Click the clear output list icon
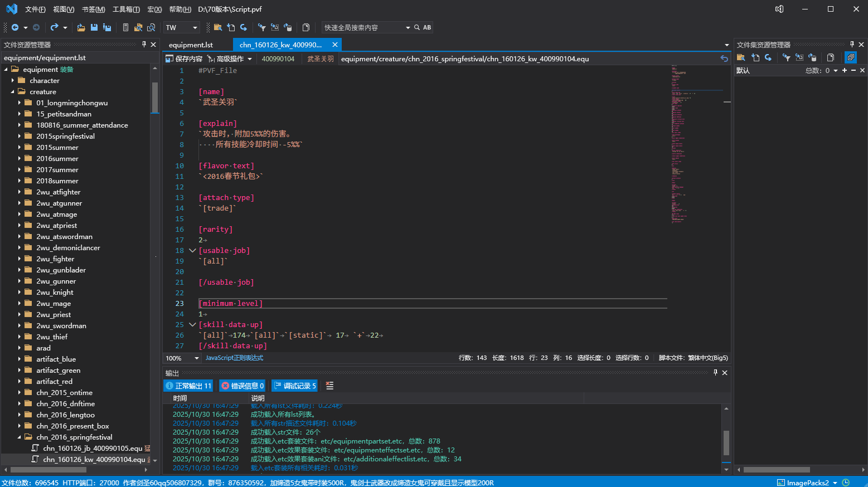This screenshot has width=868, height=487. pos(329,386)
